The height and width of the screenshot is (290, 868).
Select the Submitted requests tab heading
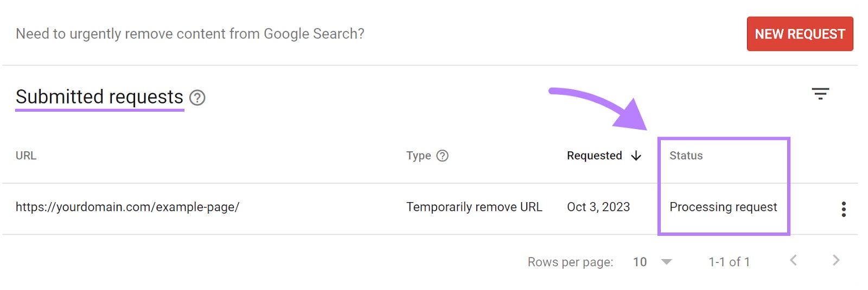point(99,97)
